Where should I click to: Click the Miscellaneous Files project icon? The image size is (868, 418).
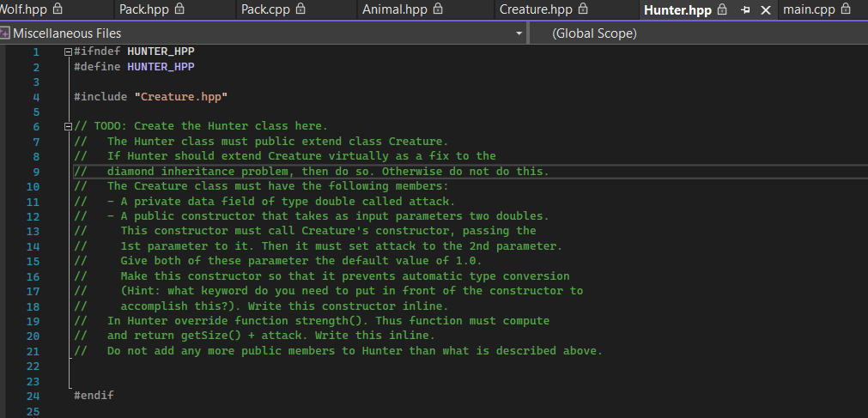5,33
